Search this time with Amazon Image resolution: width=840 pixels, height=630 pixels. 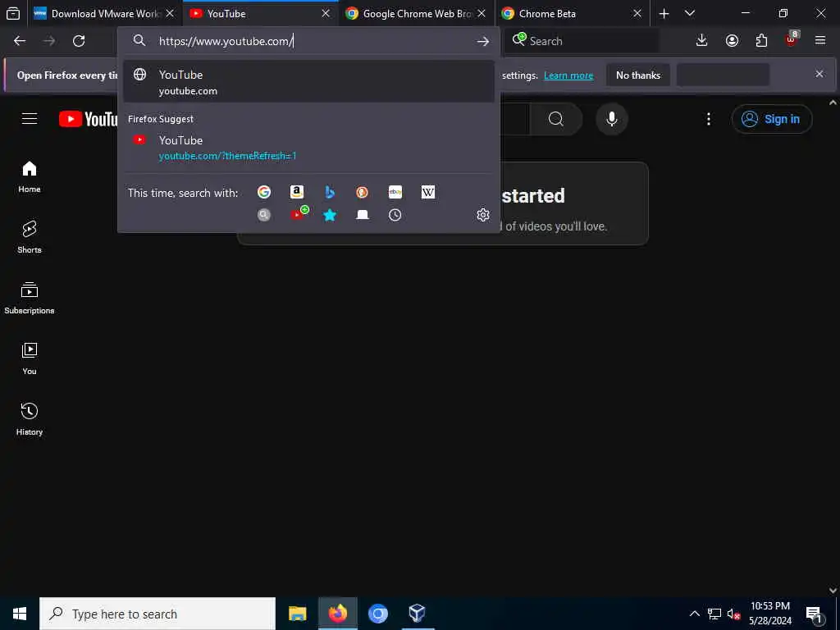(x=297, y=192)
